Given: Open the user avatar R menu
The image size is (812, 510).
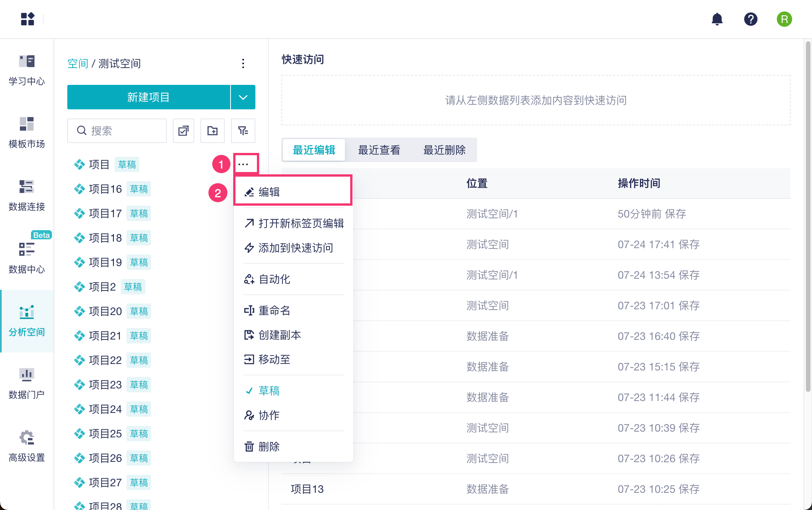Looking at the screenshot, I should click(x=784, y=19).
